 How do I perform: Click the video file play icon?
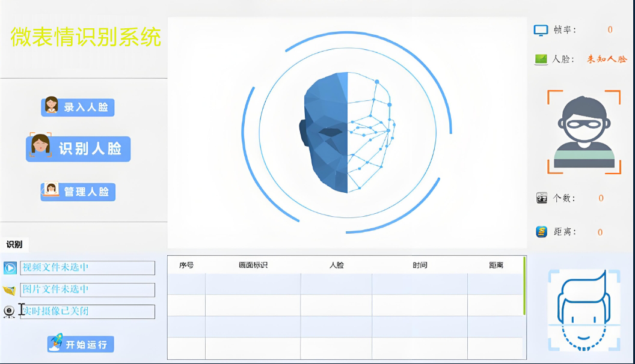coord(10,268)
